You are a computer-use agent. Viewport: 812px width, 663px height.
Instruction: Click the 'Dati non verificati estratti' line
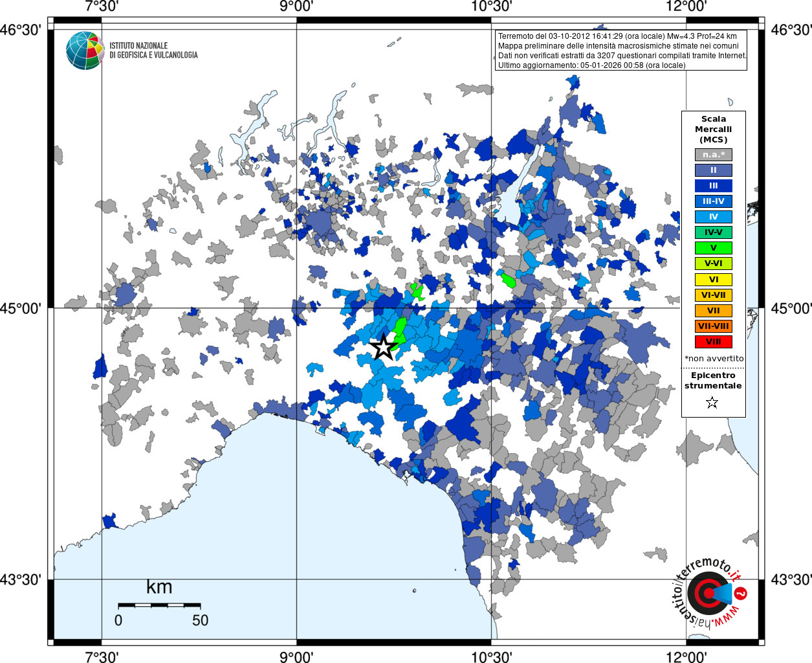(622, 56)
